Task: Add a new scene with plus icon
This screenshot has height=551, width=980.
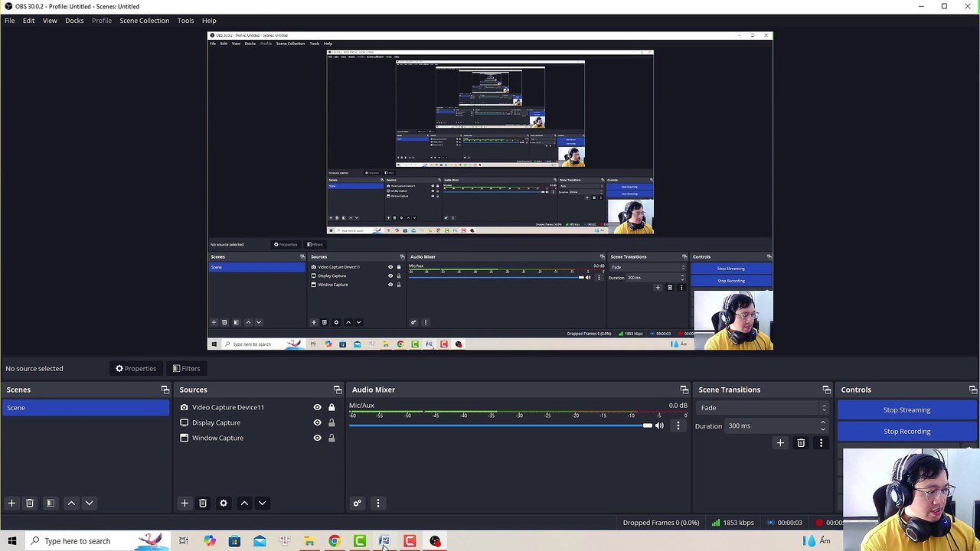Action: tap(11, 503)
